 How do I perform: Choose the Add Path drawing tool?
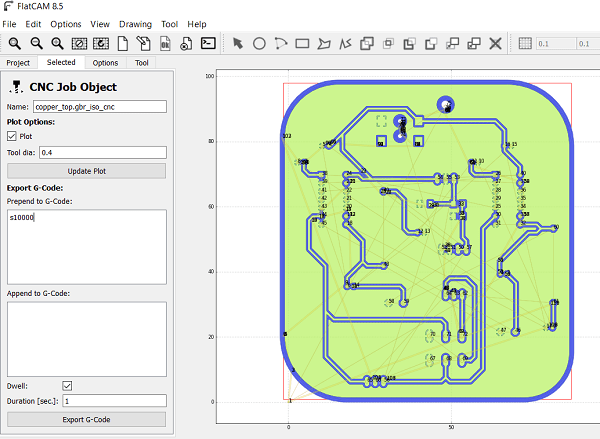coord(345,44)
